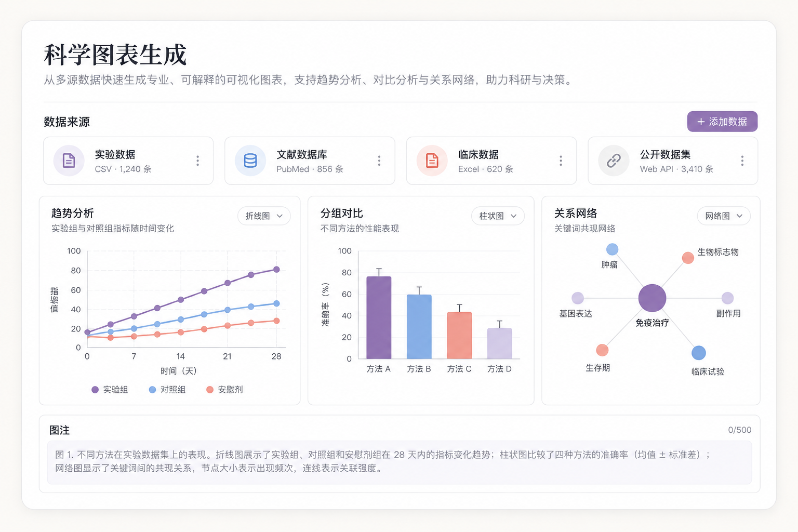Viewport: 798px width, 532px height.
Task: Select the 生存期 network node
Action: [602, 350]
